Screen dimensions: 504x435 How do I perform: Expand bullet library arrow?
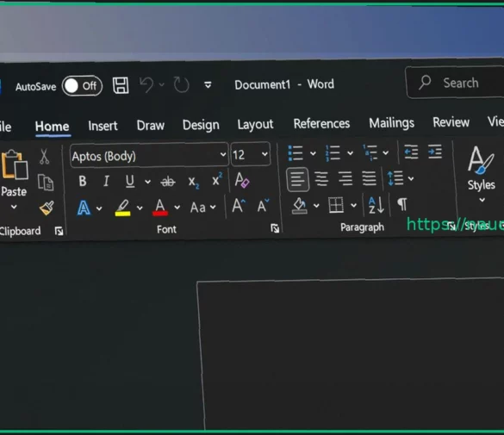coord(313,153)
